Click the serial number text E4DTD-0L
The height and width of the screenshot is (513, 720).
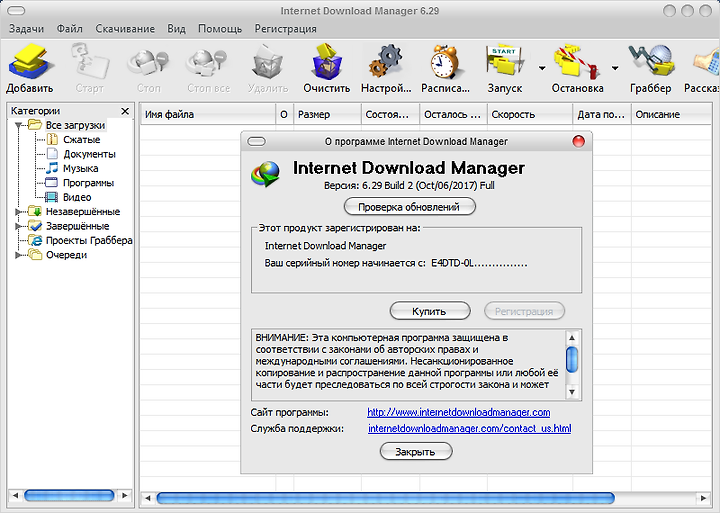(x=452, y=263)
